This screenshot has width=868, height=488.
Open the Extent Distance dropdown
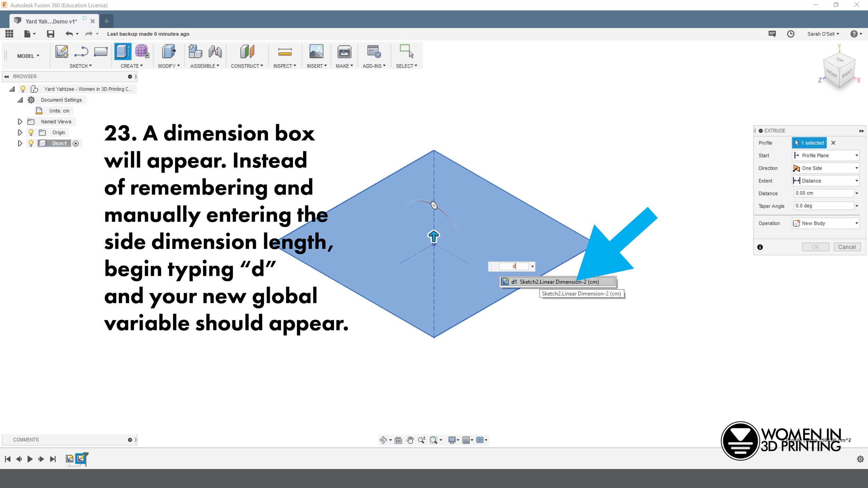[826, 180]
